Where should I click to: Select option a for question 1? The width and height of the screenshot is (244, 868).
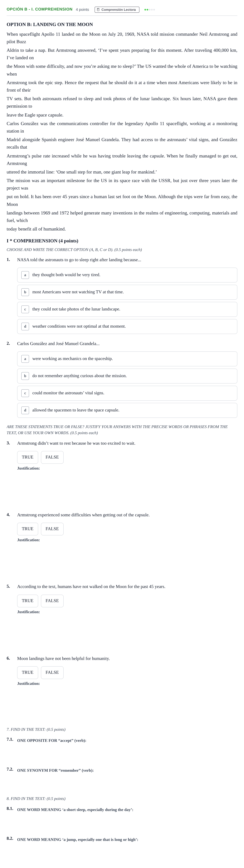tap(127, 275)
